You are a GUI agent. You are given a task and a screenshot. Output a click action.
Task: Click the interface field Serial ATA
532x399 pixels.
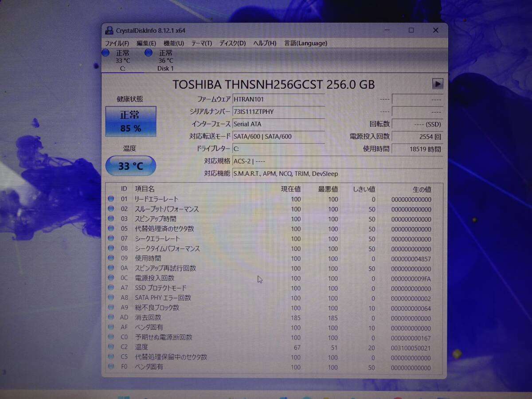pyautogui.click(x=279, y=124)
